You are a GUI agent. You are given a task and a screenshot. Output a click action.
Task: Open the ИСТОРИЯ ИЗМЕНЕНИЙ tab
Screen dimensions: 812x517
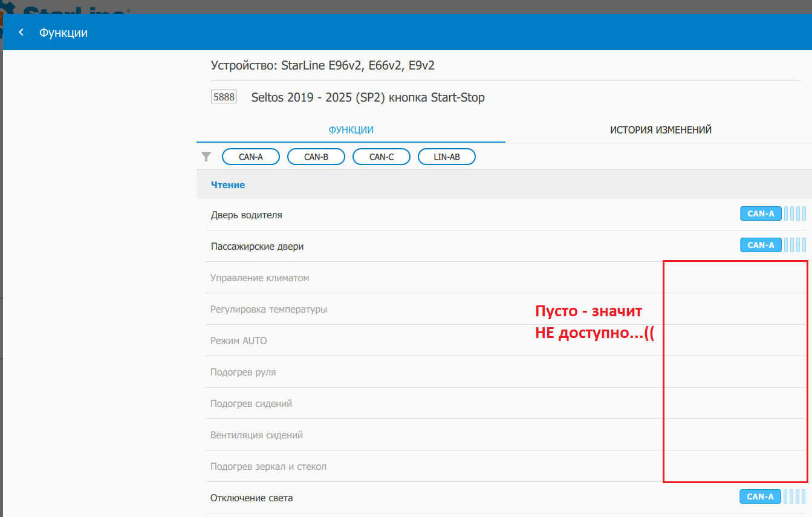click(x=660, y=130)
